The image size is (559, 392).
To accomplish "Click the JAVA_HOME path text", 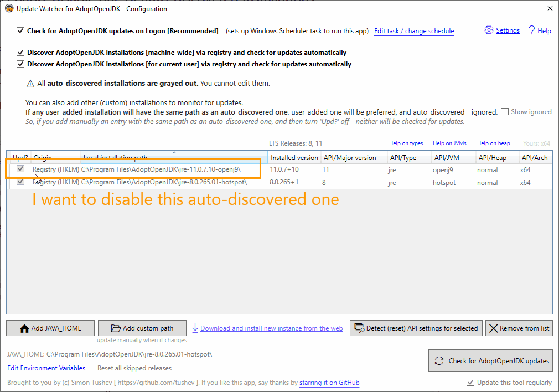I will click(110, 354).
